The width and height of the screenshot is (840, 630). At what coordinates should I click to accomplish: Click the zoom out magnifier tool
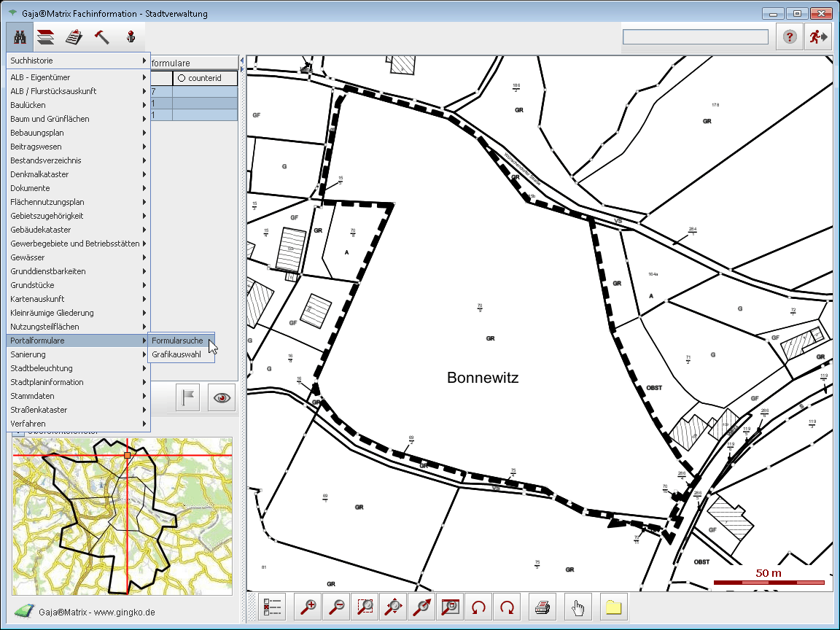point(337,607)
